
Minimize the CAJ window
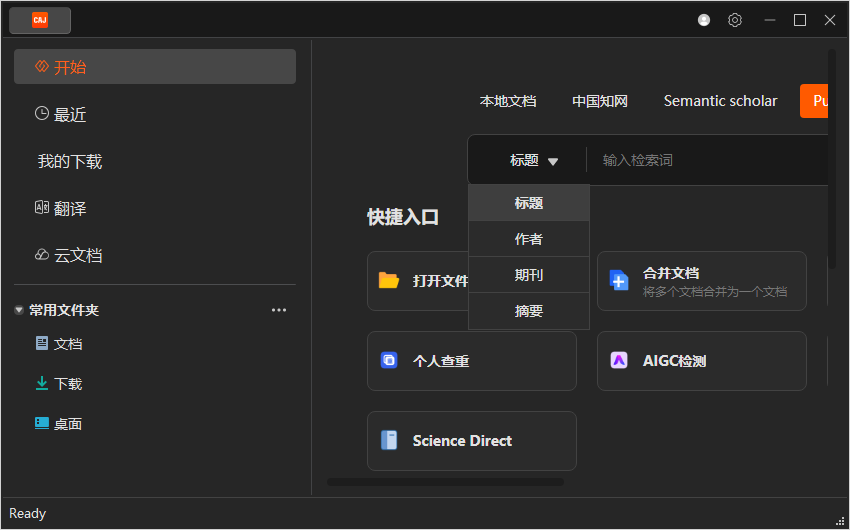click(x=769, y=20)
